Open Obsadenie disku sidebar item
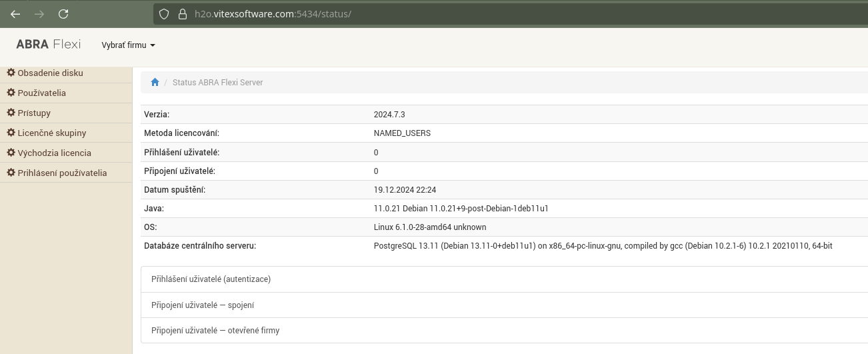This screenshot has height=354, width=868. [66, 73]
